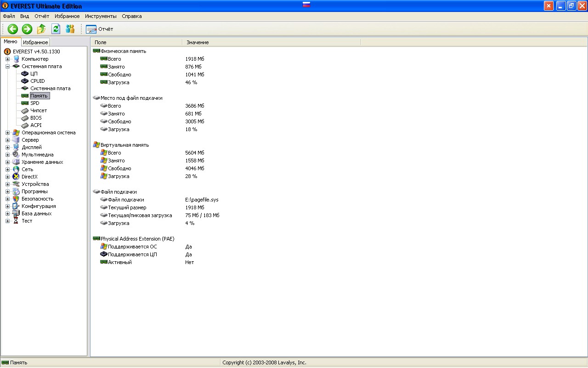Open the Вид menu

click(25, 16)
